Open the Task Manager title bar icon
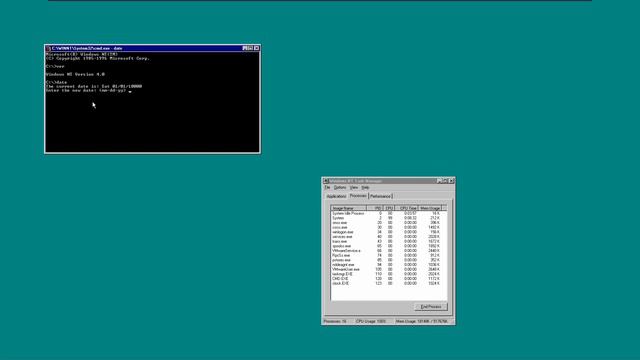Image resolution: width=640 pixels, height=360 pixels. click(x=326, y=181)
